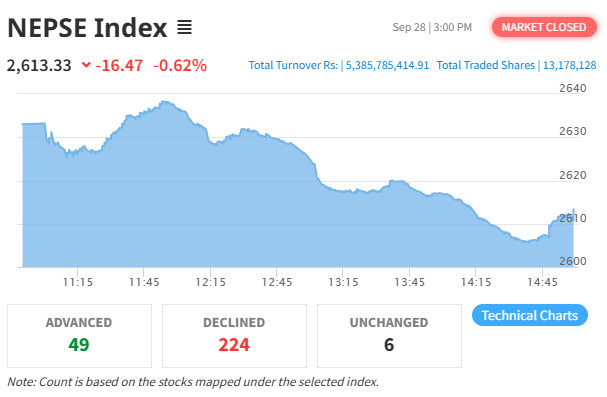607x397 pixels.
Task: Click the MARKET CLOSED badge
Action: [544, 27]
